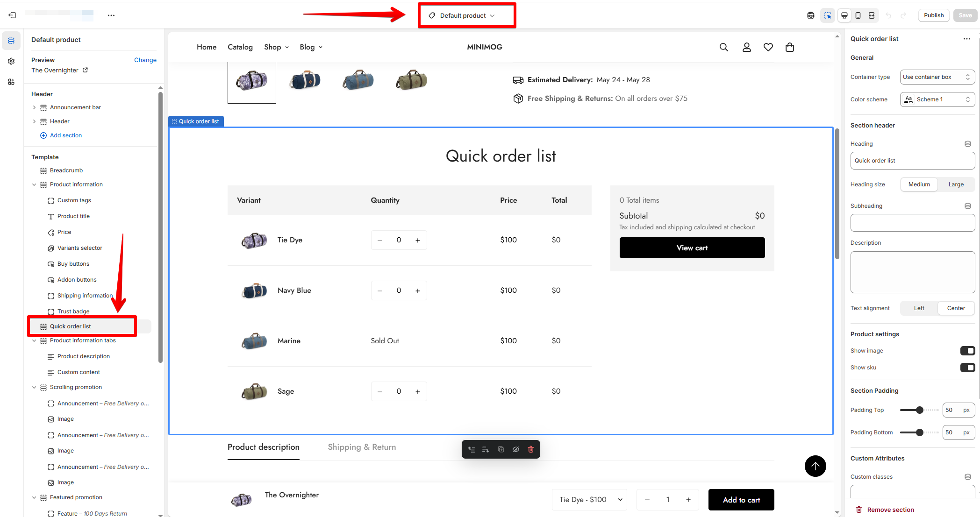
Task: Open the Container type dropdown
Action: [937, 77]
